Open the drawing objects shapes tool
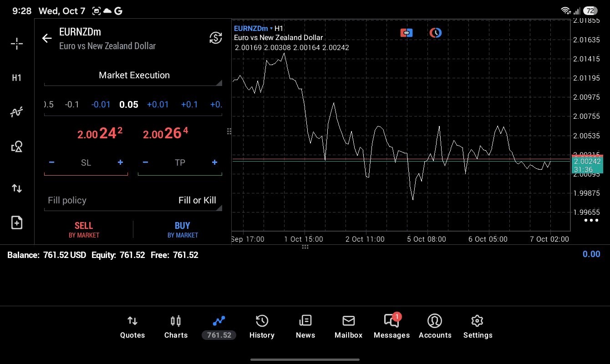 tap(17, 147)
